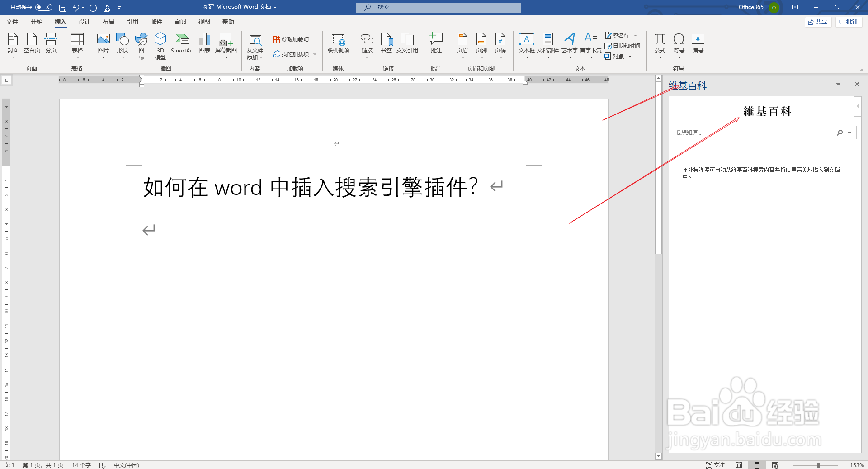The image size is (868, 469).
Task: Customize Quick Access Toolbar dropdown
Action: coord(119,8)
